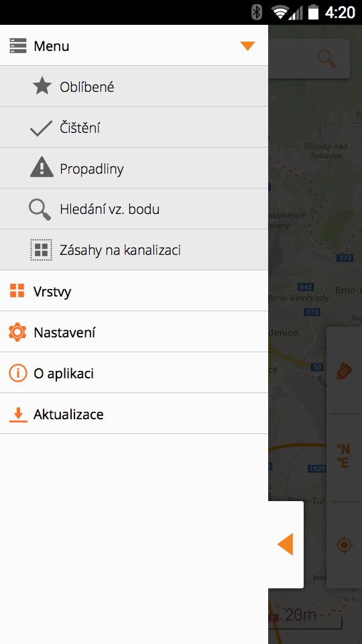Tap the orange pencil edit icon
This screenshot has height=644, width=362.
(344, 370)
